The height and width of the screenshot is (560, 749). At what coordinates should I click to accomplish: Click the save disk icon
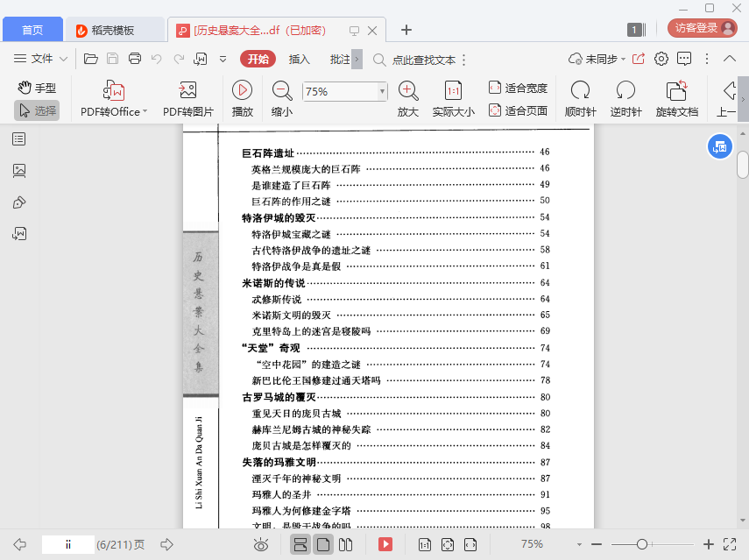[112, 59]
